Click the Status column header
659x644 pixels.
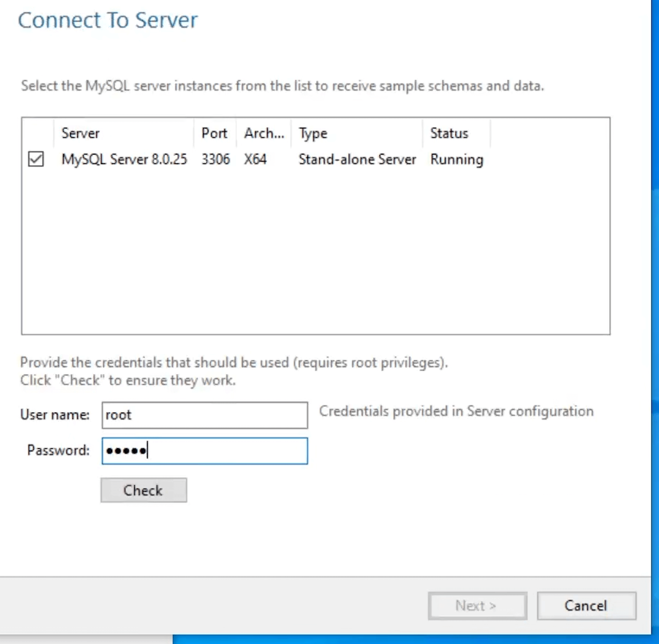click(x=456, y=133)
